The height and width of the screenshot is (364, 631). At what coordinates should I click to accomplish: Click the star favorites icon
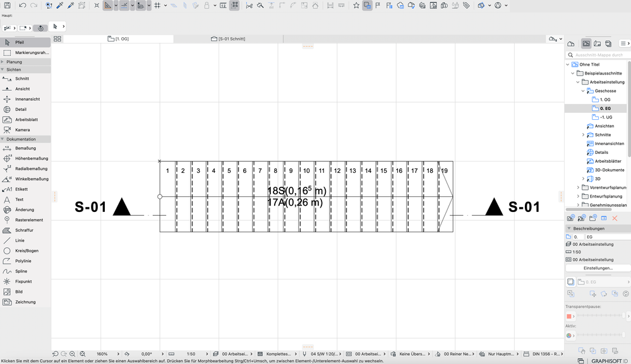click(x=356, y=6)
